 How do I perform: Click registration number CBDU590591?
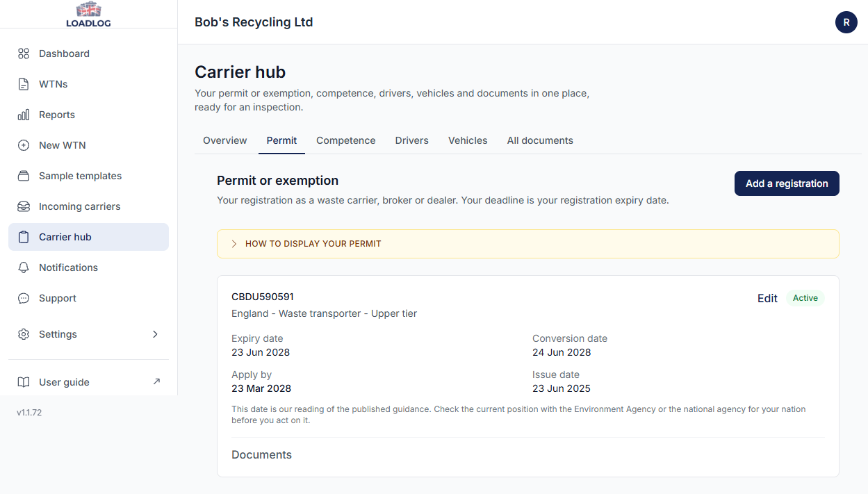pyautogui.click(x=263, y=297)
